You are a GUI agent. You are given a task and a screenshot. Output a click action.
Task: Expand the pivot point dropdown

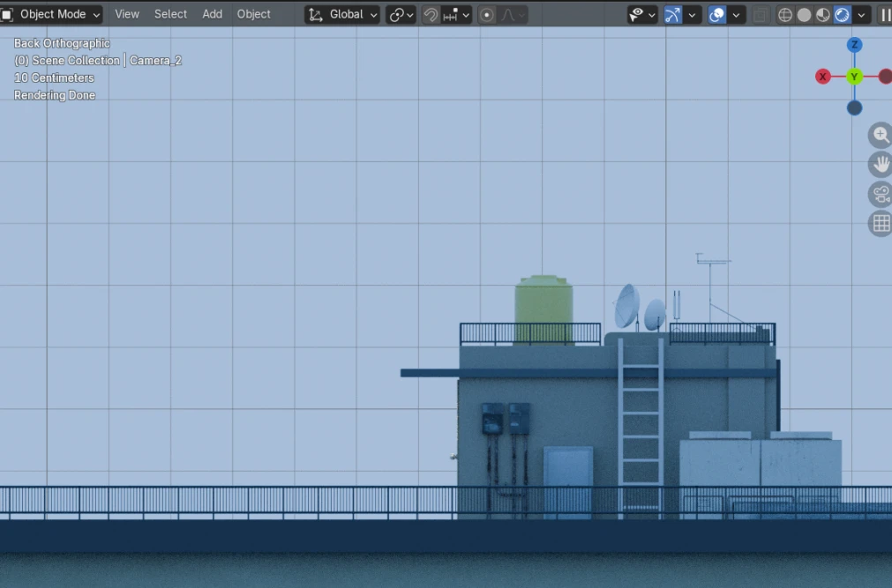coord(401,15)
